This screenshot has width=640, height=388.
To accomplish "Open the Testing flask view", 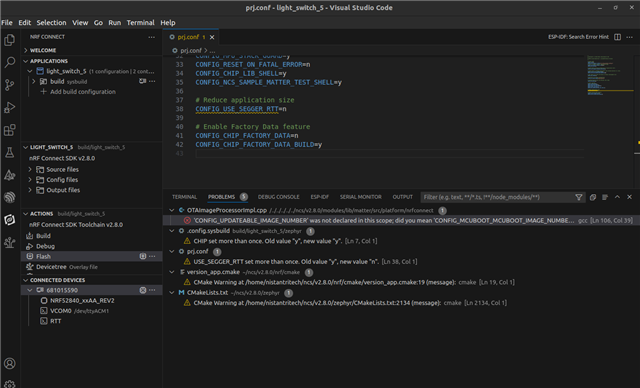I will (x=9, y=153).
